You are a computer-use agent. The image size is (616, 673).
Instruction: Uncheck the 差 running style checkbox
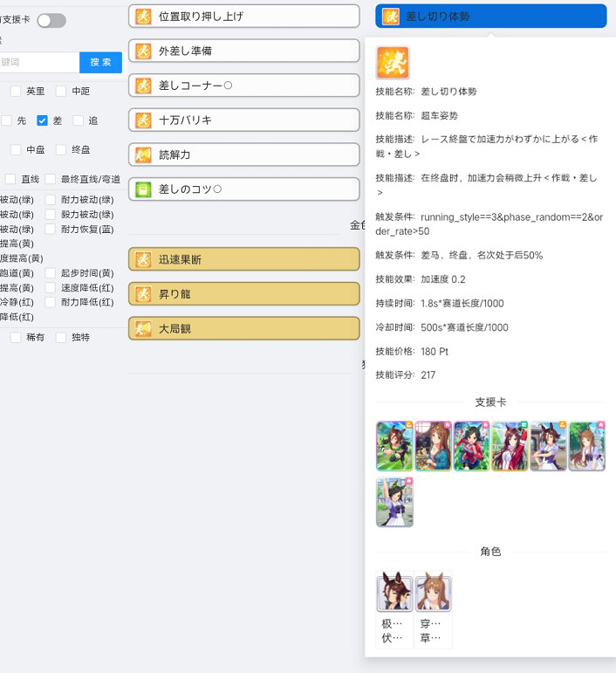(42, 120)
